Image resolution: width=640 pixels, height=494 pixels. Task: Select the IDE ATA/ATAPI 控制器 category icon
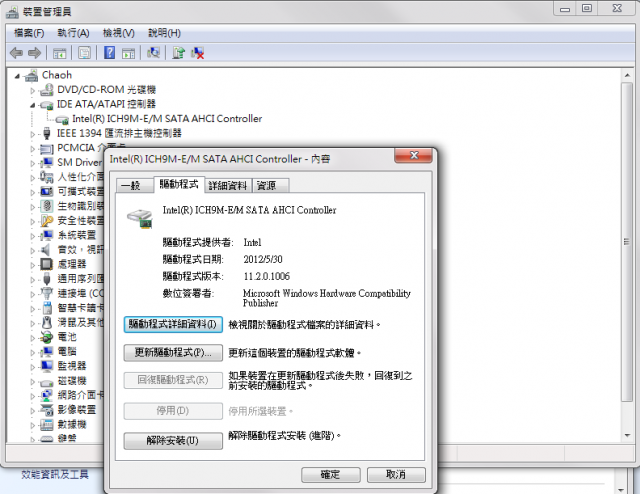point(47,105)
